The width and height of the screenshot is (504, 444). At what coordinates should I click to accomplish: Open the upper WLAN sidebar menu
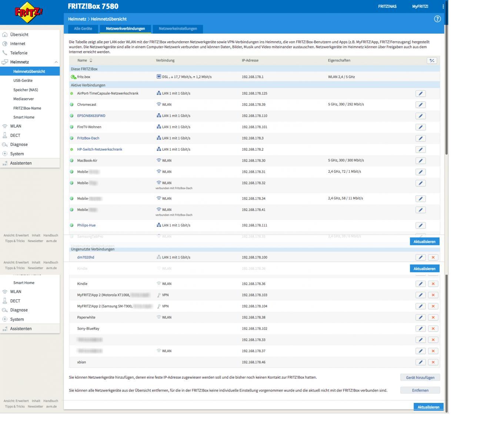(16, 126)
